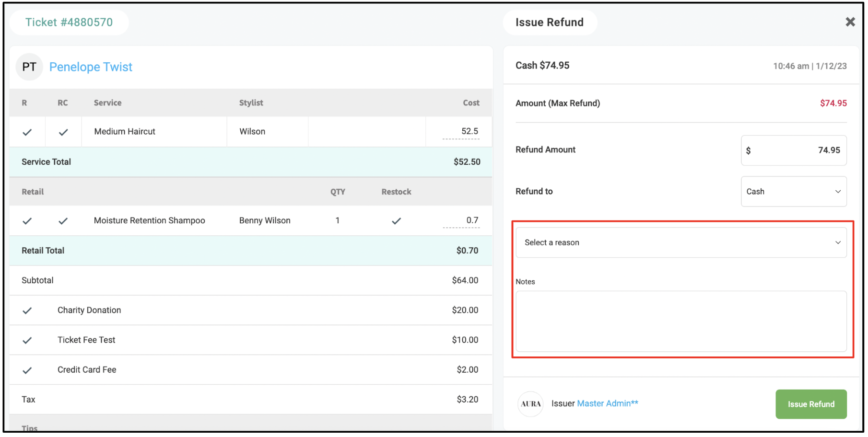Toggle R checkmark for Medium Haircut
The image size is (868, 437).
pyautogui.click(x=27, y=132)
